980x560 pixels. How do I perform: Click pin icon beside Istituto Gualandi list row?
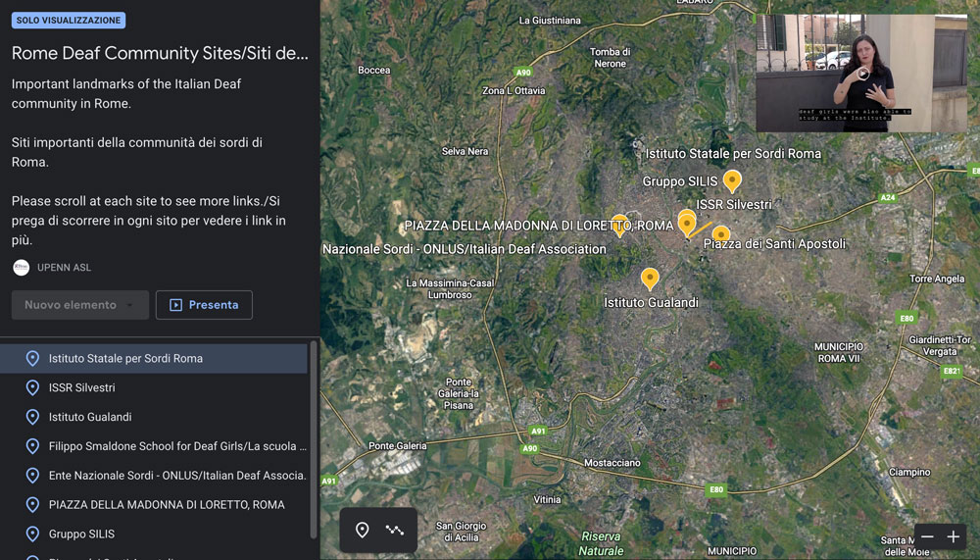pyautogui.click(x=32, y=417)
